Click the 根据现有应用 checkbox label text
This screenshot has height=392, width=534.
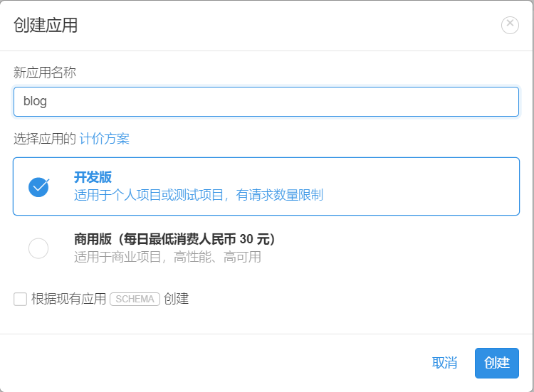coord(68,299)
